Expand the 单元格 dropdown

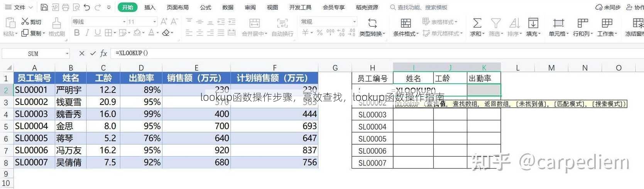point(567,34)
